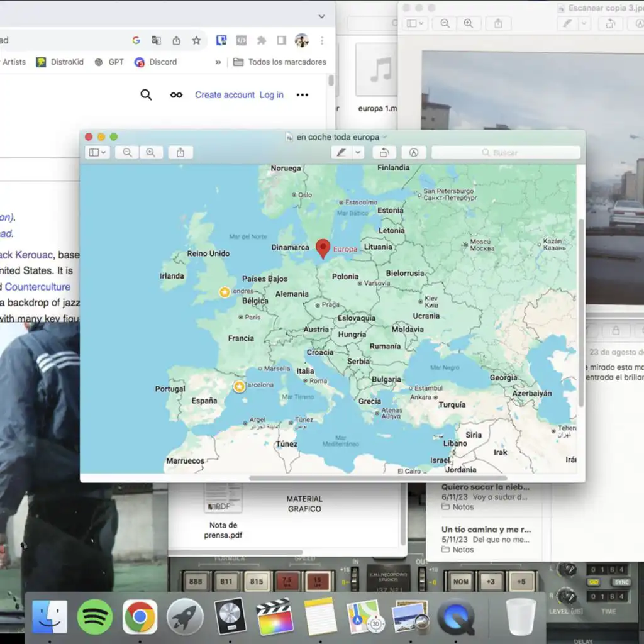
Task: Zoom in on the Escanear copia 3 window
Action: (x=468, y=23)
